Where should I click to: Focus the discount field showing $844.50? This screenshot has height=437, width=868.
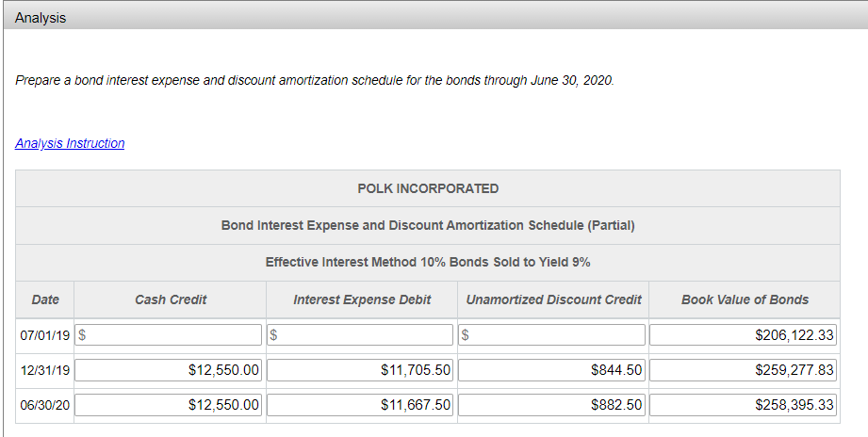(x=552, y=370)
